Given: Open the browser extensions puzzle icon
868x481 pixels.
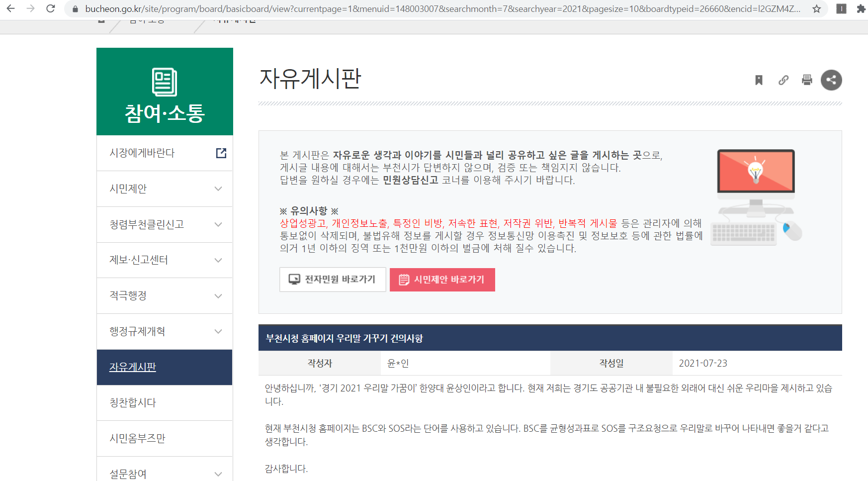Looking at the screenshot, I should [x=861, y=9].
